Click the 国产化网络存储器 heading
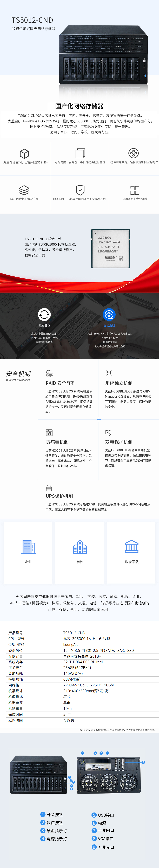This screenshot has height=868, width=159. [79, 106]
